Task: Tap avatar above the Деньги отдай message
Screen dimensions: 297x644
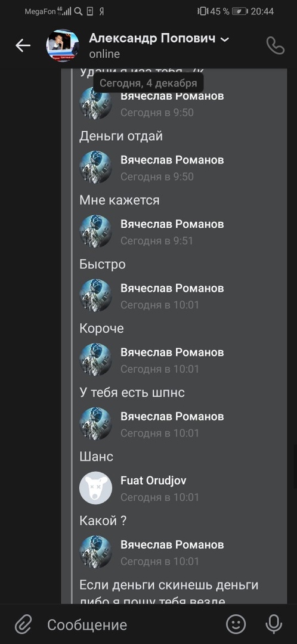Action: click(95, 103)
